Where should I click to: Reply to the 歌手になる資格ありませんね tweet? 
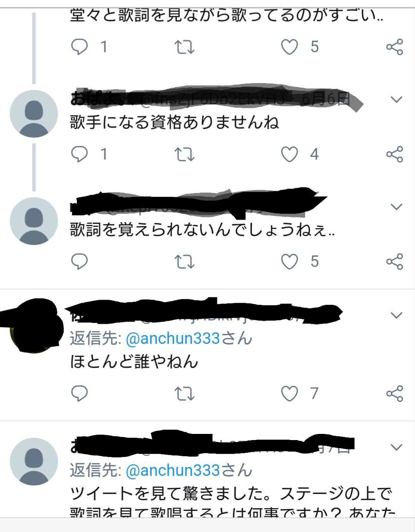(80, 154)
